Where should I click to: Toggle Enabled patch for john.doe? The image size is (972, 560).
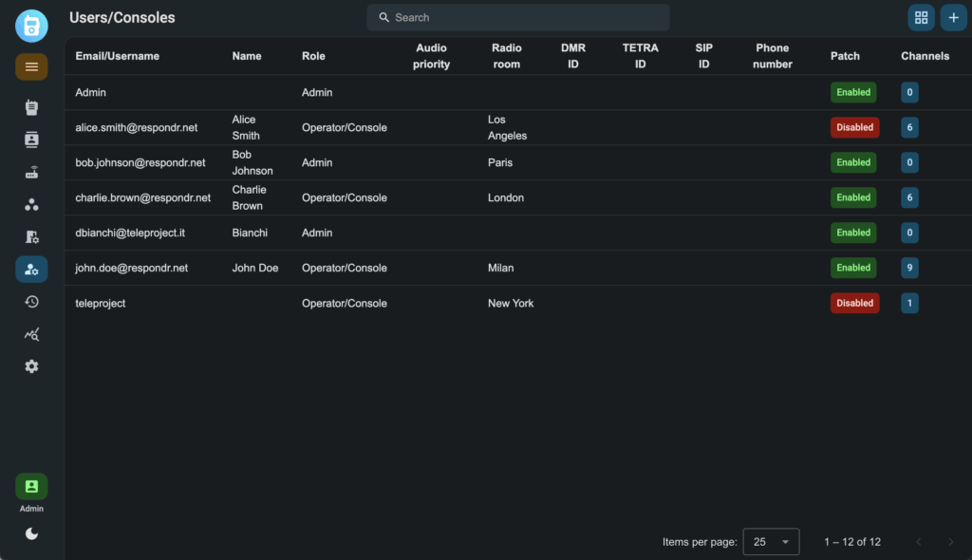click(x=853, y=268)
